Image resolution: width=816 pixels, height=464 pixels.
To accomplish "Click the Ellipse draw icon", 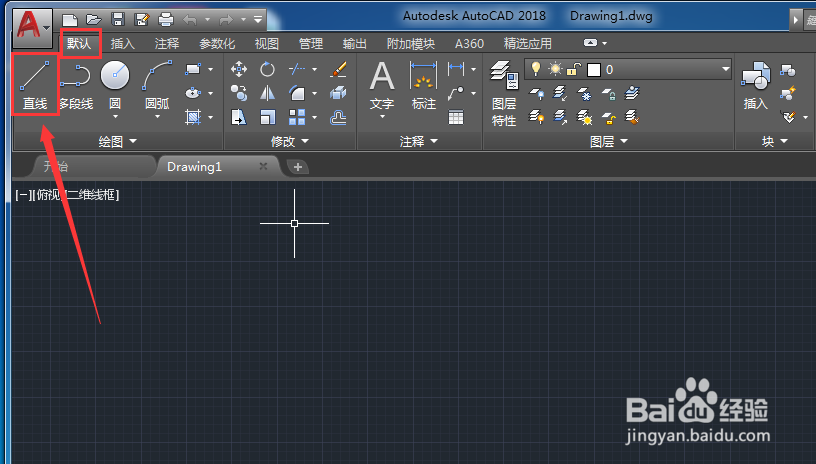I will [x=193, y=93].
